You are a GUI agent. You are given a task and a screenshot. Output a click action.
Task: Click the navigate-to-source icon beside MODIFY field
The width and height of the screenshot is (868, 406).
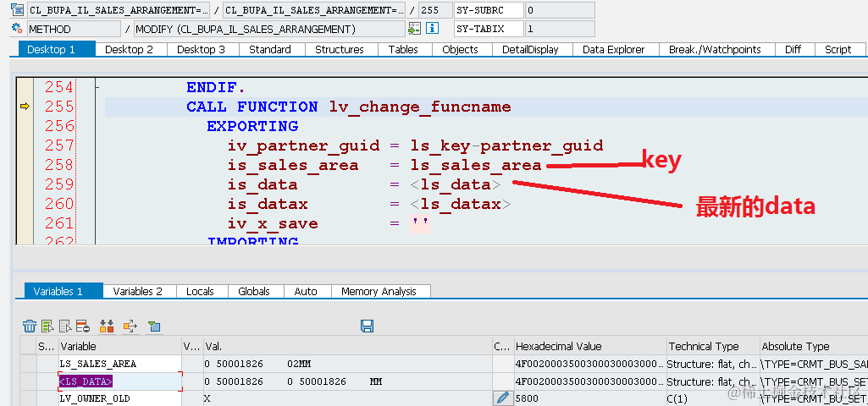click(x=414, y=29)
